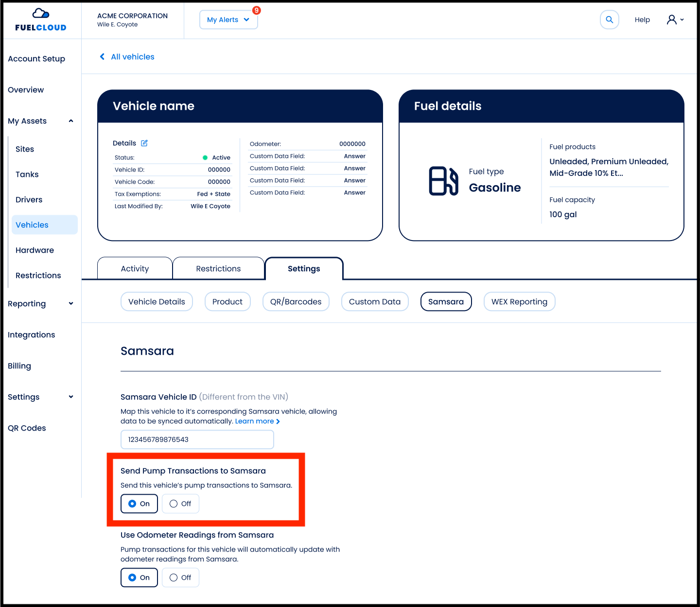Viewport: 700px width, 607px height.
Task: Turn off Odometer Readings from Samsara
Action: click(180, 577)
